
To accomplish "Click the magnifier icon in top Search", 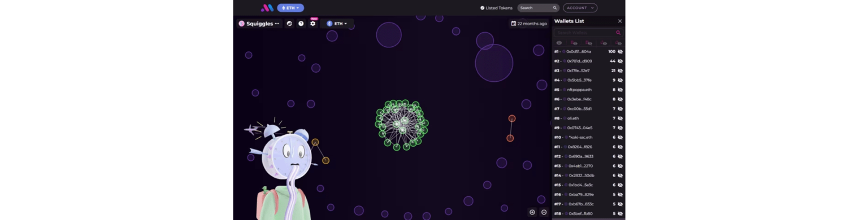I will point(555,8).
